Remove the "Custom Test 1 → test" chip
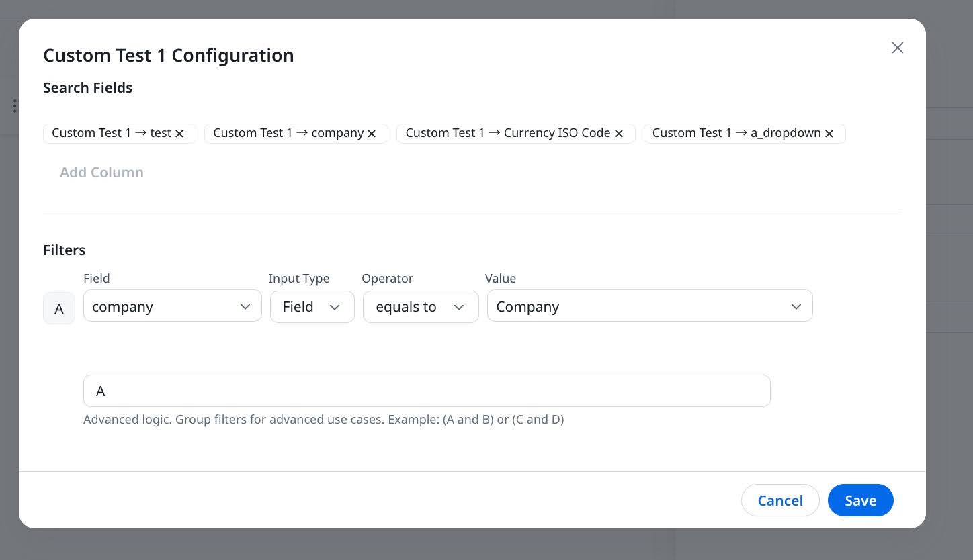The width and height of the screenshot is (973, 560). tap(179, 133)
